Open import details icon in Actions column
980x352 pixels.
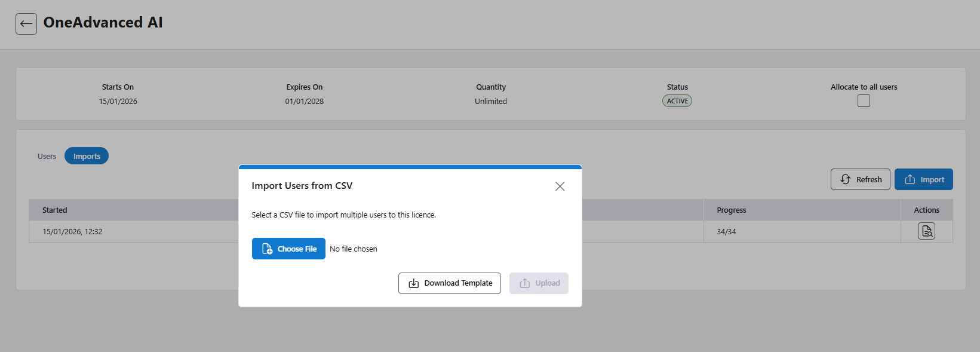pyautogui.click(x=926, y=231)
